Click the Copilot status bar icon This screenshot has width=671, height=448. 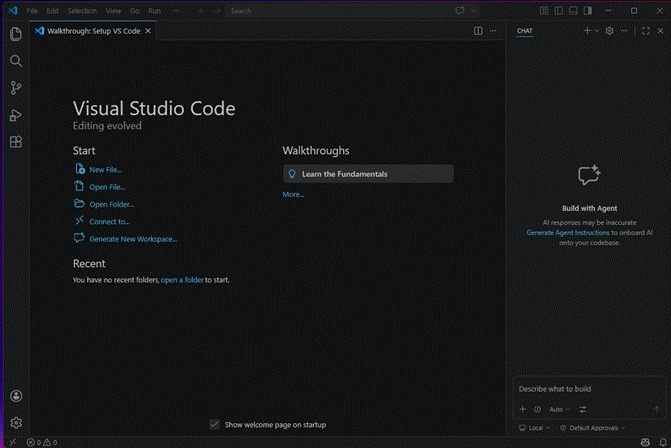coord(645,442)
